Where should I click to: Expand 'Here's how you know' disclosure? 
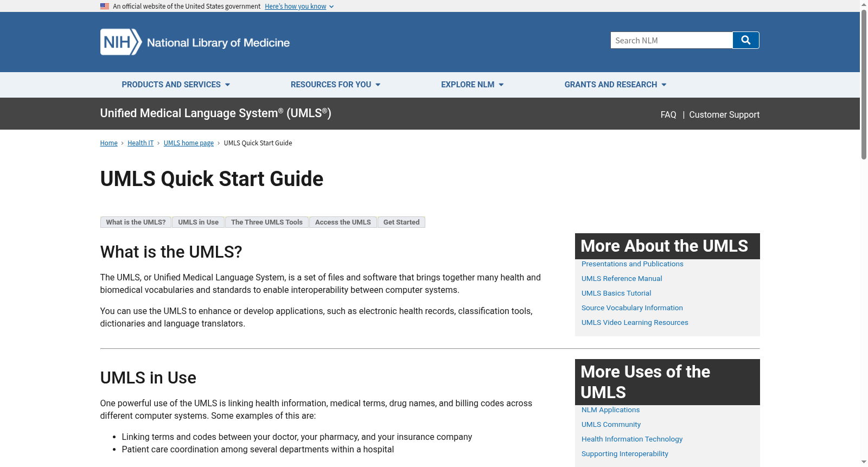(x=299, y=7)
